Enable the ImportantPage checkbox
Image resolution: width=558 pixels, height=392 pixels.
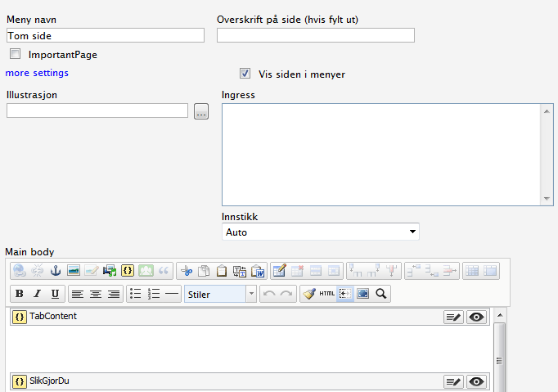pyautogui.click(x=15, y=54)
